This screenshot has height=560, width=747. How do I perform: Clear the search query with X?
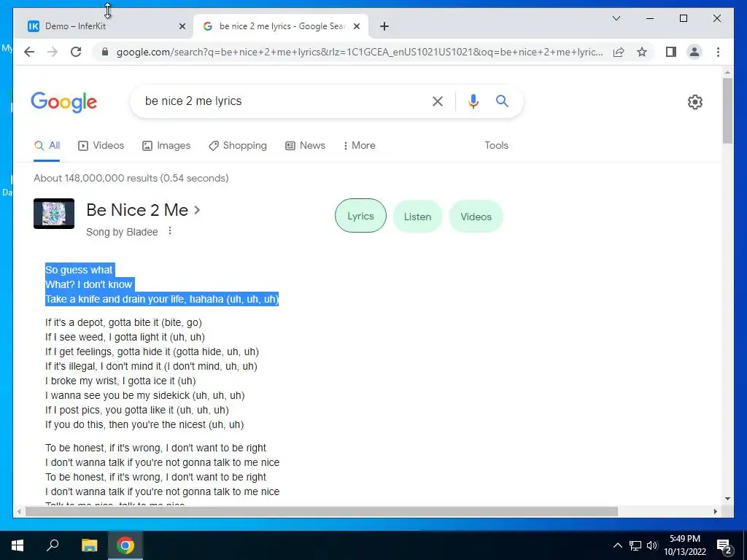pyautogui.click(x=438, y=101)
